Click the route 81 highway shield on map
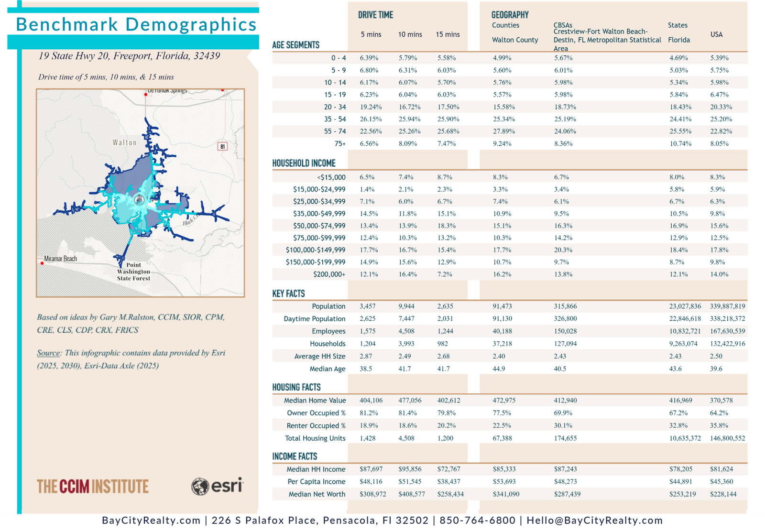 click(222, 146)
